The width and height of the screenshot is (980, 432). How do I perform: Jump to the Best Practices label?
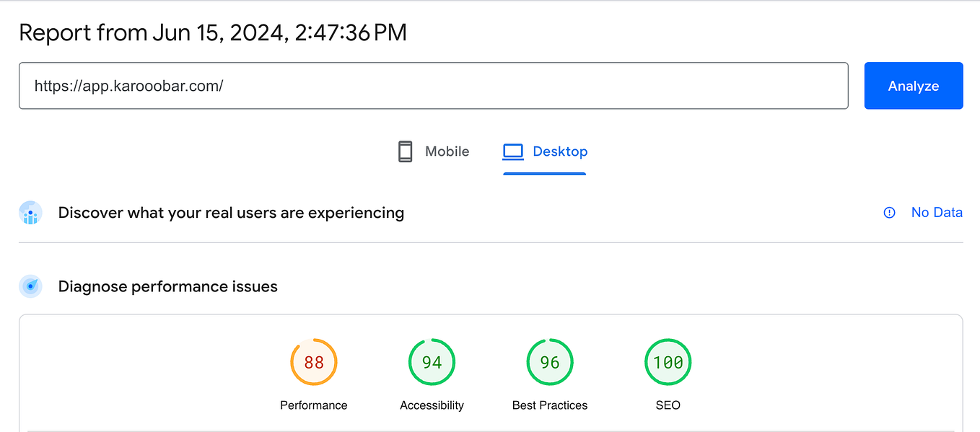click(550, 405)
